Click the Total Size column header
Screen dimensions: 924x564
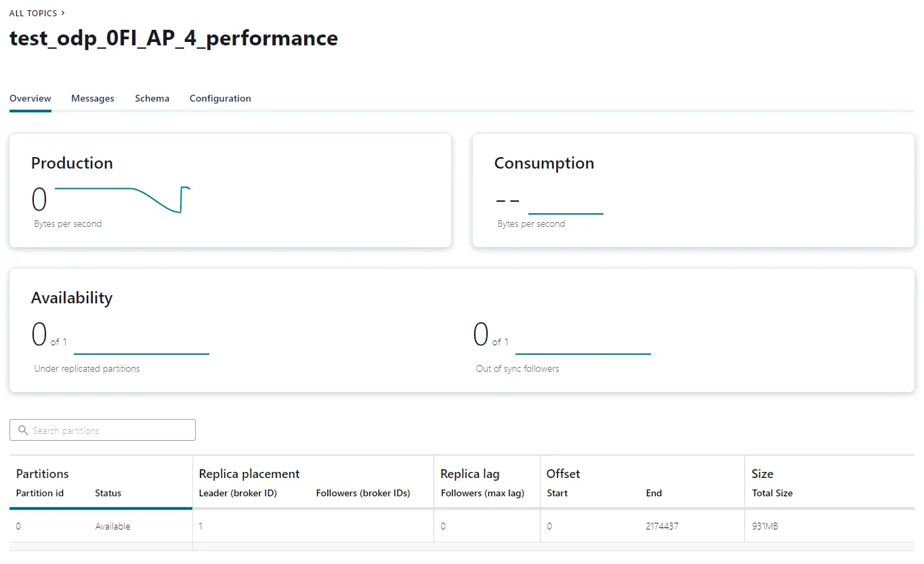pyautogui.click(x=772, y=493)
